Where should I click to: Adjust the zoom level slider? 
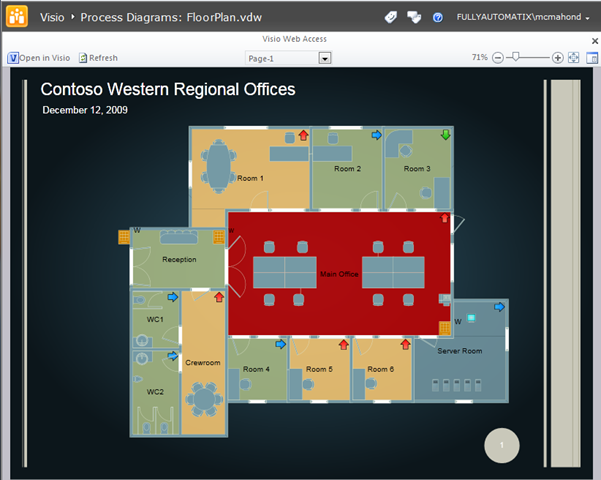click(x=516, y=58)
